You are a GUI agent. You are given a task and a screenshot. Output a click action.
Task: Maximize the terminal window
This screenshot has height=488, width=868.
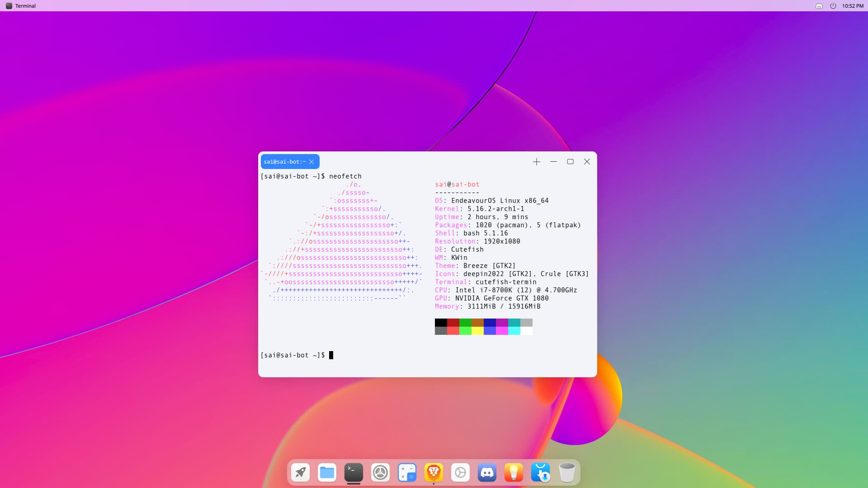coord(570,162)
